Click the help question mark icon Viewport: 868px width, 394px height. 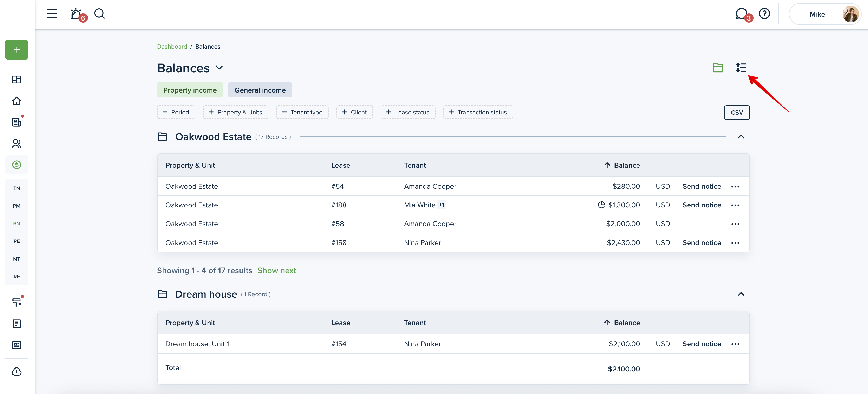[764, 14]
